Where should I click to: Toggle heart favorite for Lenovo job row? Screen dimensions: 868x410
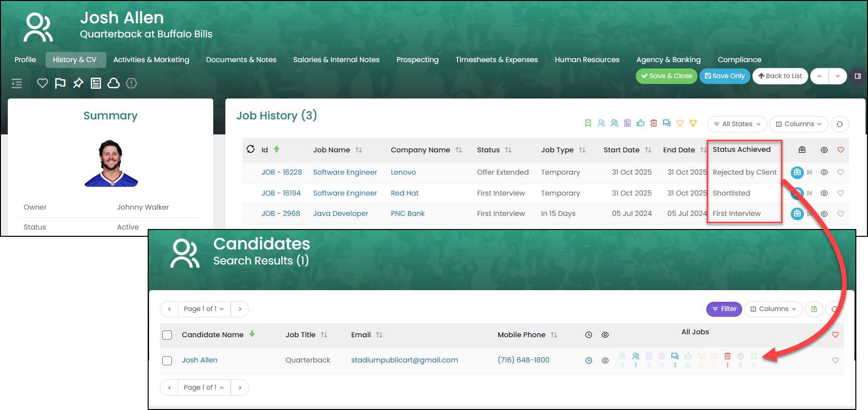pyautogui.click(x=841, y=172)
